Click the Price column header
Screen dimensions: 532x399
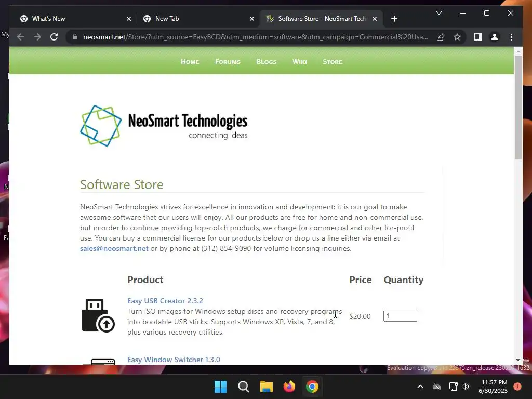[361, 280]
